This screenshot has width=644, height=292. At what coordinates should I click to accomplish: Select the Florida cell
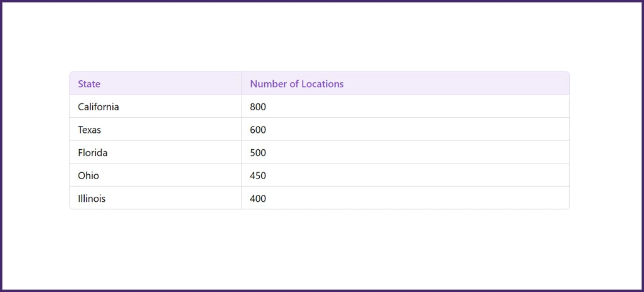(x=92, y=153)
